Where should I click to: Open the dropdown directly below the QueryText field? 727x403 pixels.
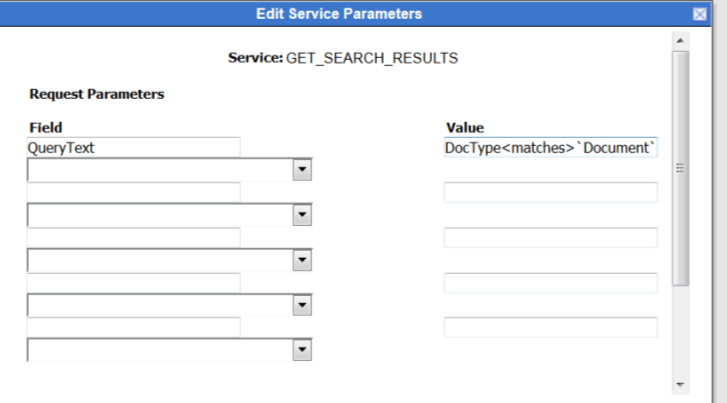click(x=302, y=170)
